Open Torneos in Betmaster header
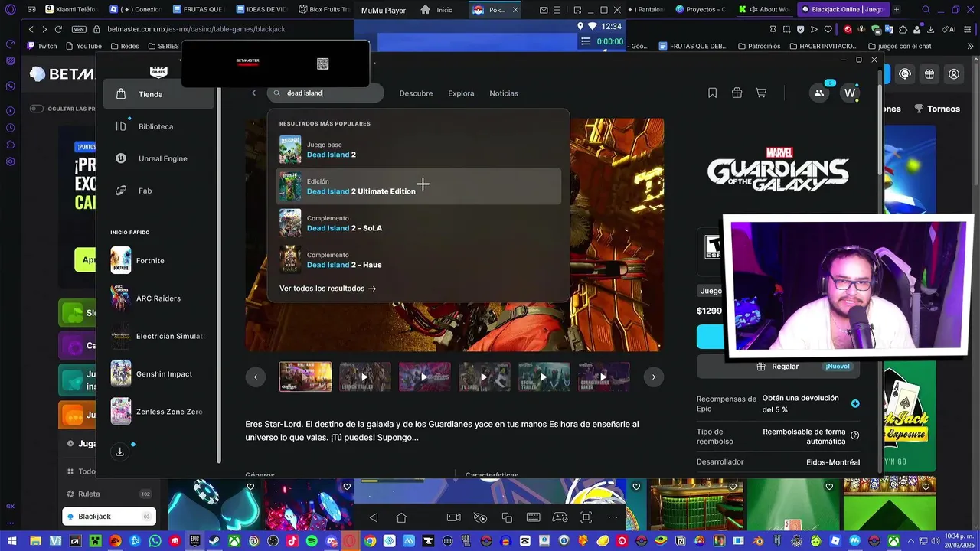The image size is (980, 551). 938,109
